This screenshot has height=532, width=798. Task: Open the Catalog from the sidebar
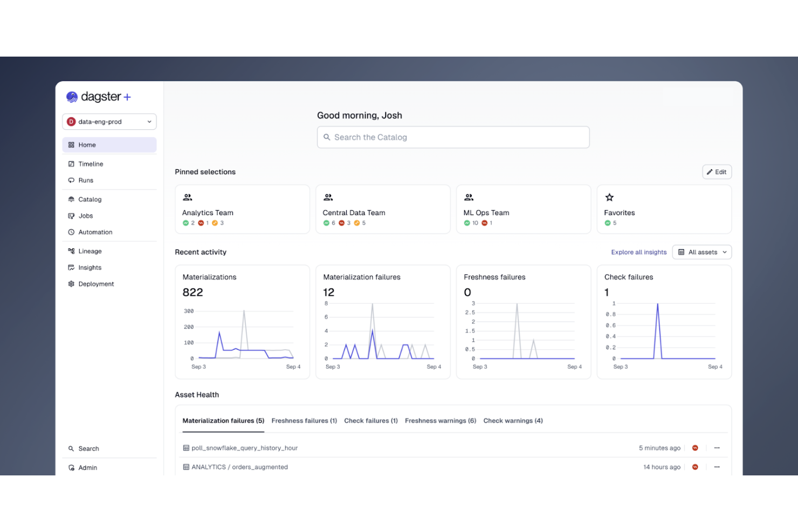point(90,199)
